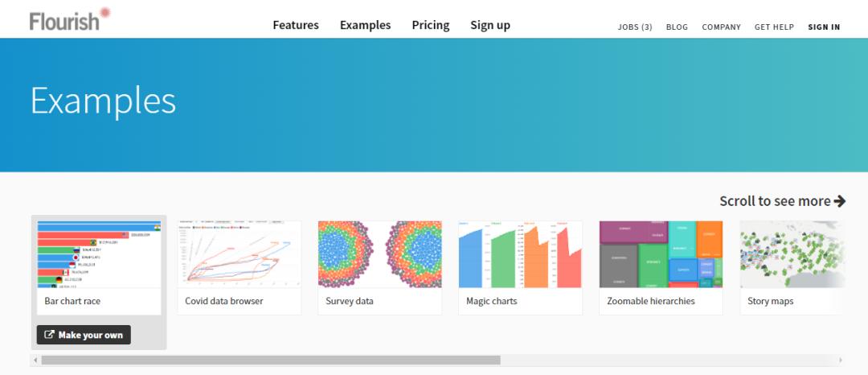Select the Bar chart race example

[99, 267]
